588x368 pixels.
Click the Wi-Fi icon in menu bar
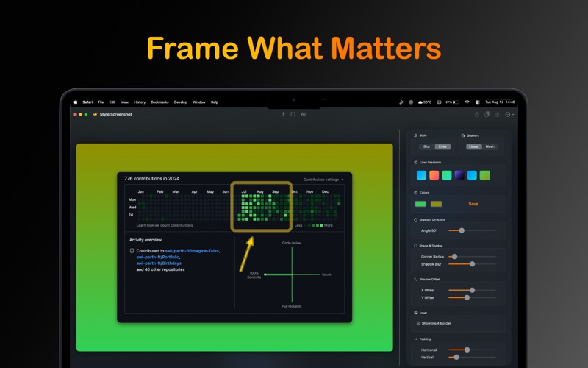[x=467, y=102]
